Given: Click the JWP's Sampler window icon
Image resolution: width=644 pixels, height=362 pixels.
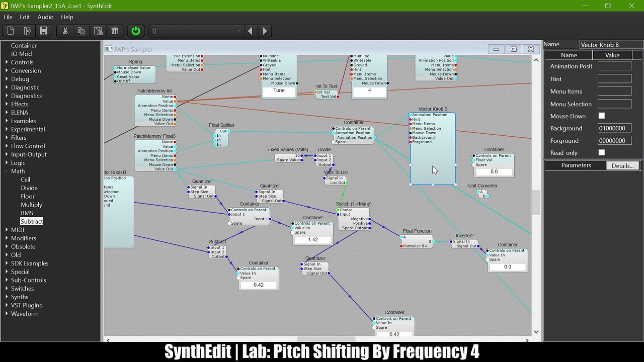Looking at the screenshot, I should coord(108,49).
